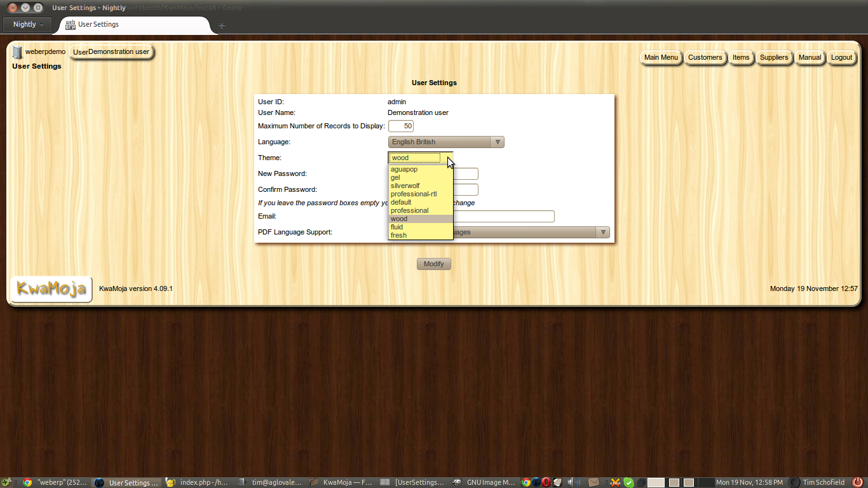
Task: Open a new browser tab with the plus icon
Action: pos(222,24)
